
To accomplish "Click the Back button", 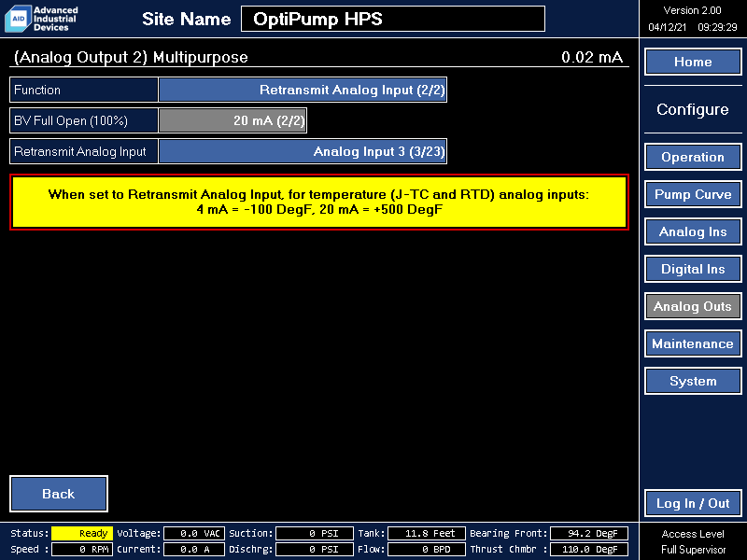I will point(59,494).
